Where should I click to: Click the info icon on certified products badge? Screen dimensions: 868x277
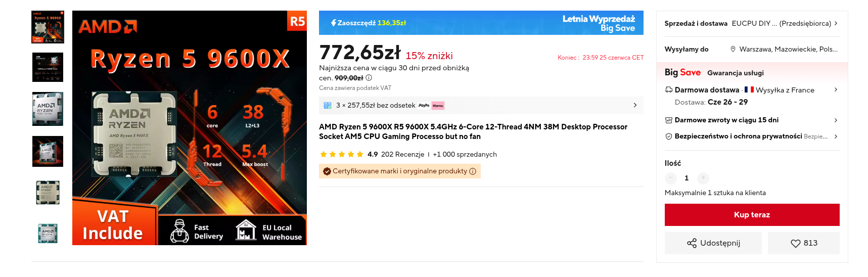click(x=473, y=171)
